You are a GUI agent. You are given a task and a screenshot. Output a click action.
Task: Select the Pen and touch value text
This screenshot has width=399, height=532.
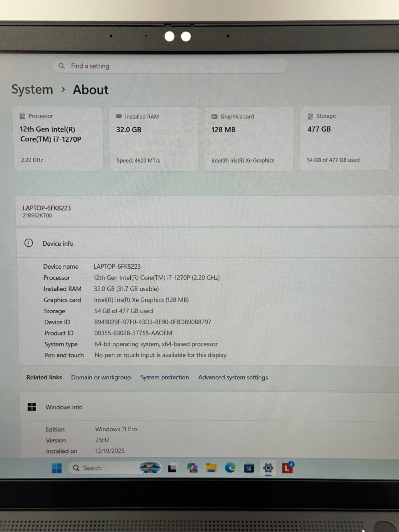(x=161, y=355)
